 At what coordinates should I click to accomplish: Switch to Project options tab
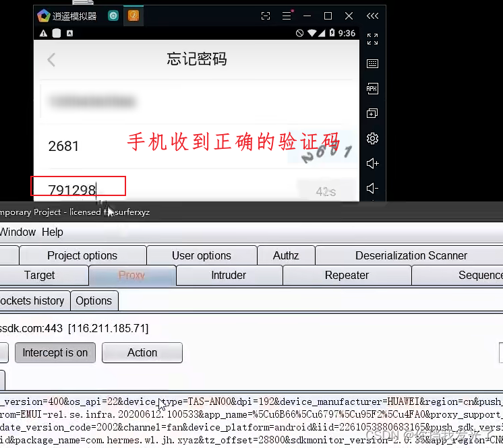pos(82,255)
